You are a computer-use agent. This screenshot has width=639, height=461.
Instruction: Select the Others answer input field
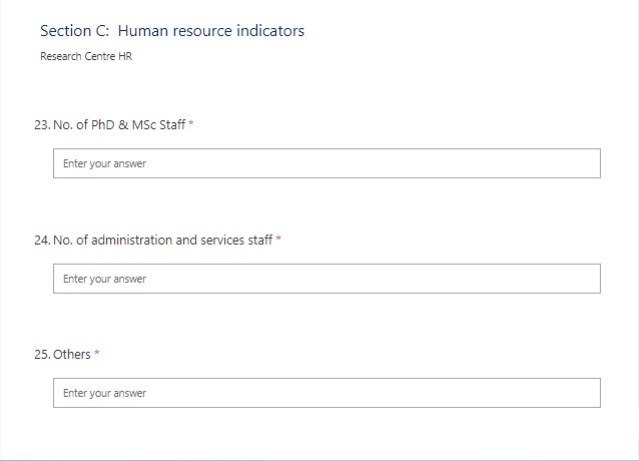pos(327,393)
